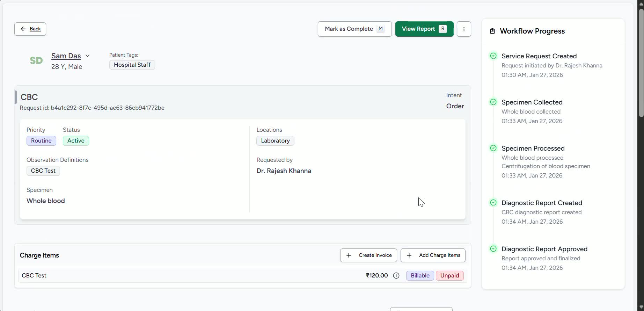Click the CBC Test charge item row

click(x=243, y=276)
